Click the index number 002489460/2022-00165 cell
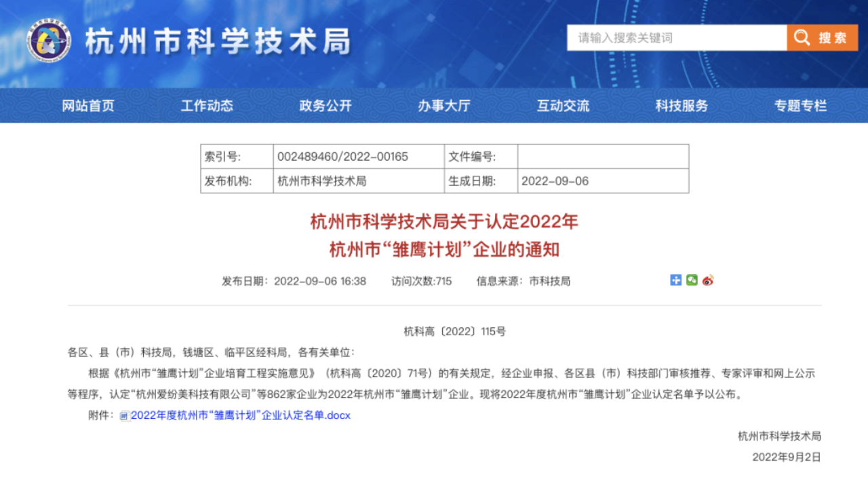Image resolution: width=868 pixels, height=488 pixels. [343, 157]
